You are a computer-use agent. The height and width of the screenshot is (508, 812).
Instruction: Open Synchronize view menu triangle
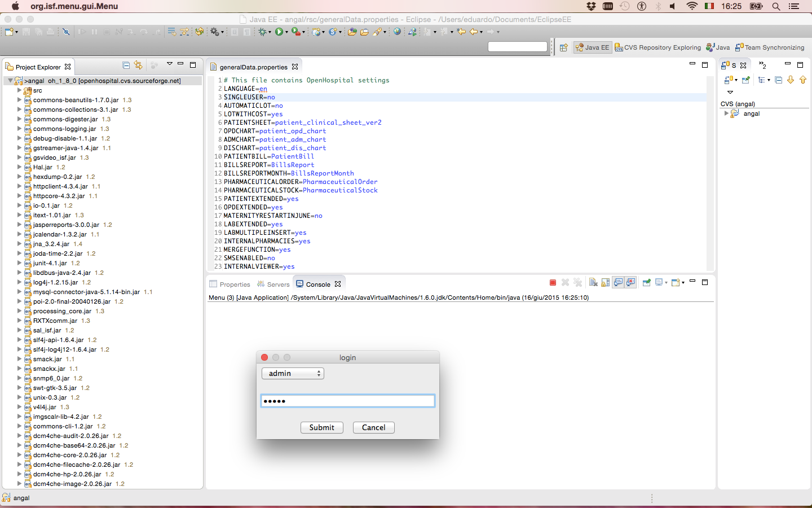730,92
